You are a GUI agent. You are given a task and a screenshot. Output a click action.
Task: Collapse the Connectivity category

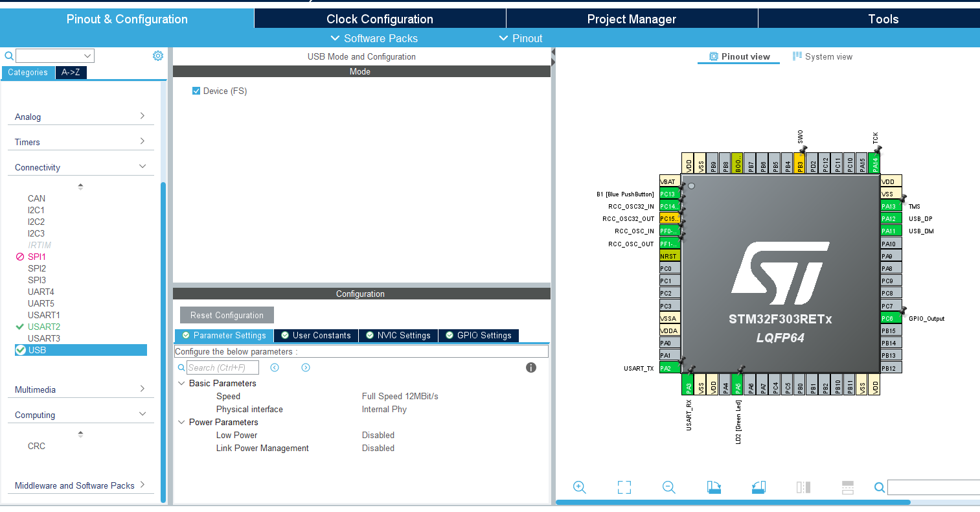142,165
